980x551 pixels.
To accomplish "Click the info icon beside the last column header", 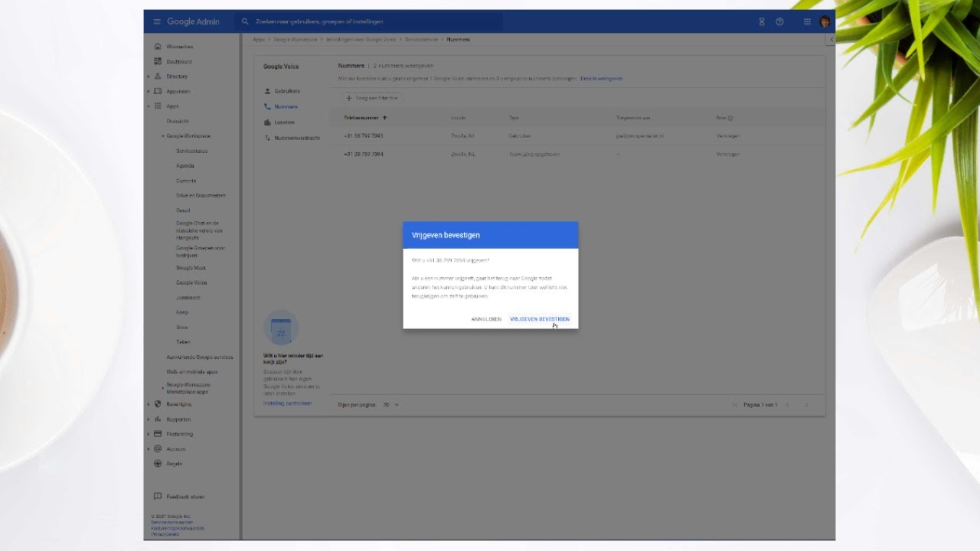I will [730, 119].
